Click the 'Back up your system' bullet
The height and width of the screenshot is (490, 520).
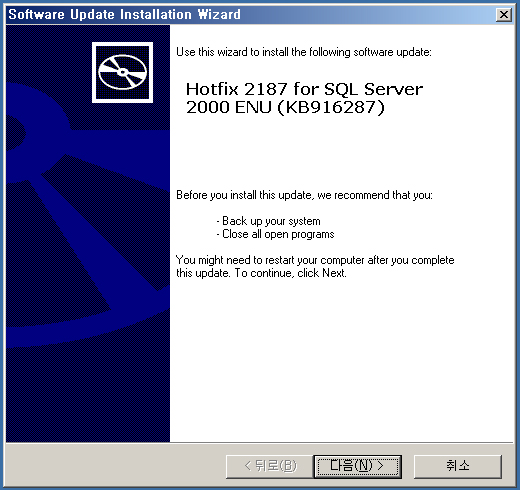coord(268,221)
